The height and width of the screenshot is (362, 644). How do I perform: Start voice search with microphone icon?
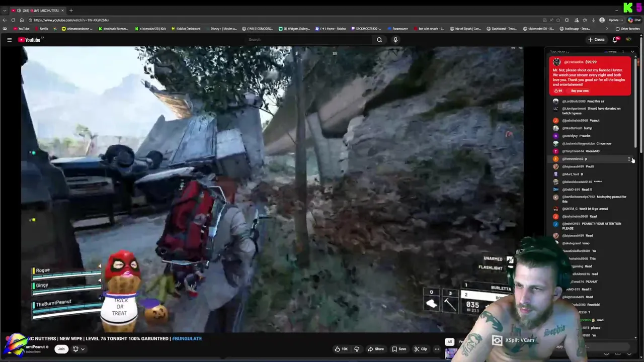(395, 40)
